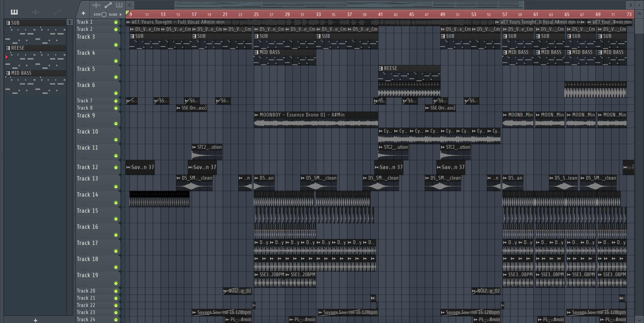Select the MOONBOY Essence Drone 01 clip
Screen dimensions: 644x323
(x=316, y=119)
